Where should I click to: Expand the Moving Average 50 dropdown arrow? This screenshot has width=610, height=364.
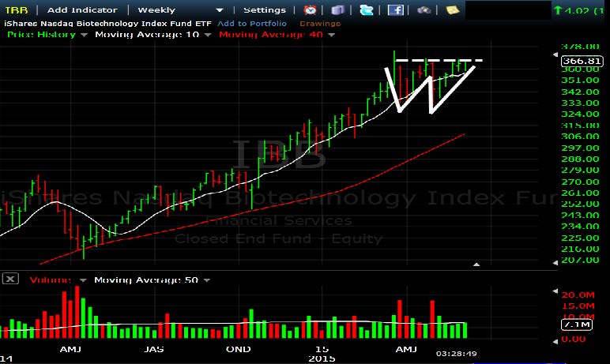pyautogui.click(x=206, y=280)
